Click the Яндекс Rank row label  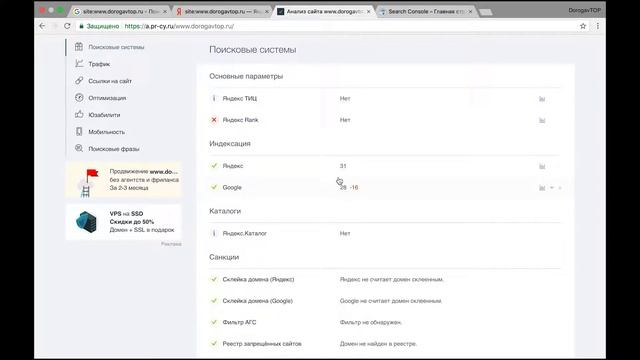(x=240, y=120)
